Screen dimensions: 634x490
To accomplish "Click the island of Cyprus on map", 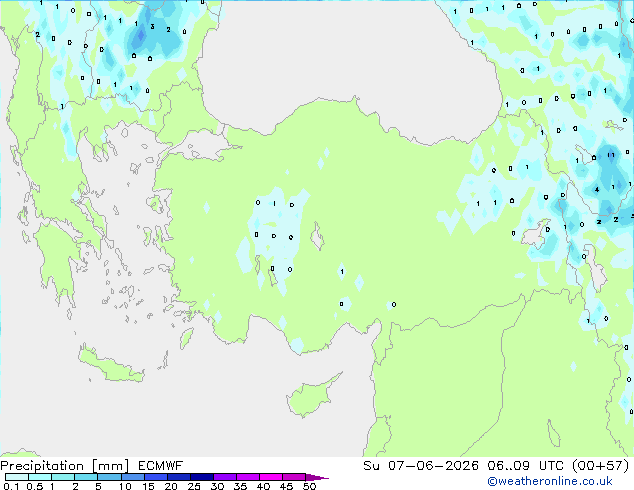I will click(311, 396).
